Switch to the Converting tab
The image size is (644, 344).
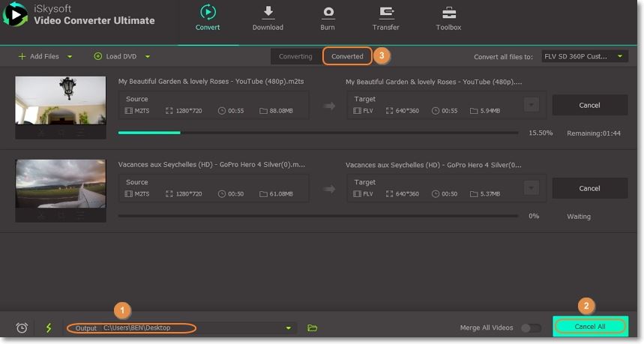tap(295, 56)
